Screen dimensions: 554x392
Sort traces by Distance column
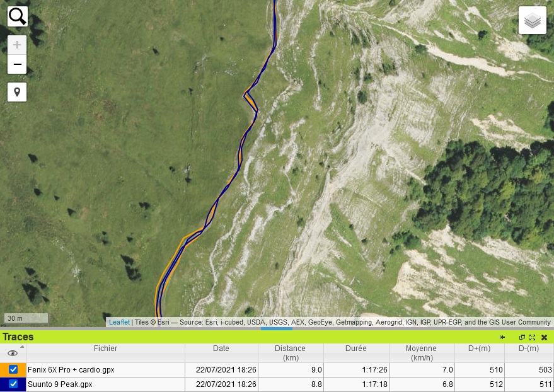tap(290, 353)
